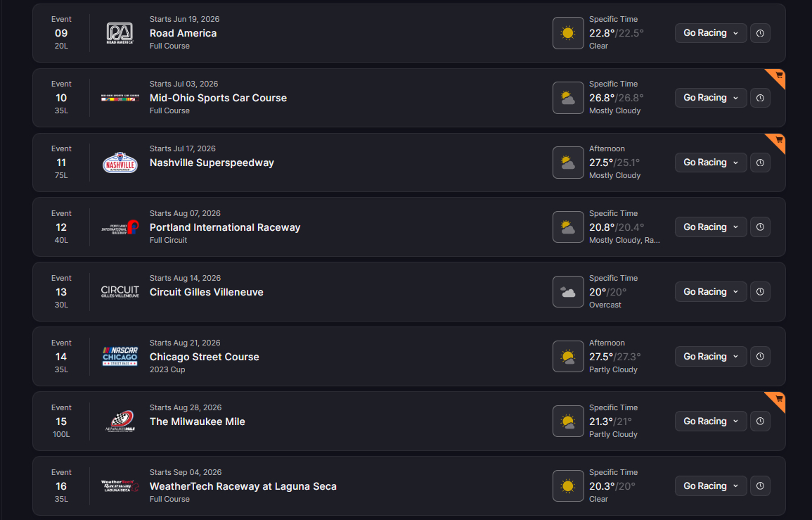
Task: Click the clock icon for Road America
Action: point(760,33)
